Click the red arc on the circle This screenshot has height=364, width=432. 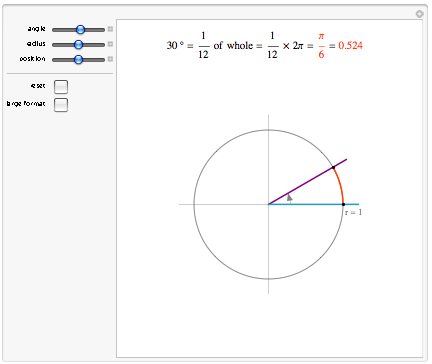point(340,185)
